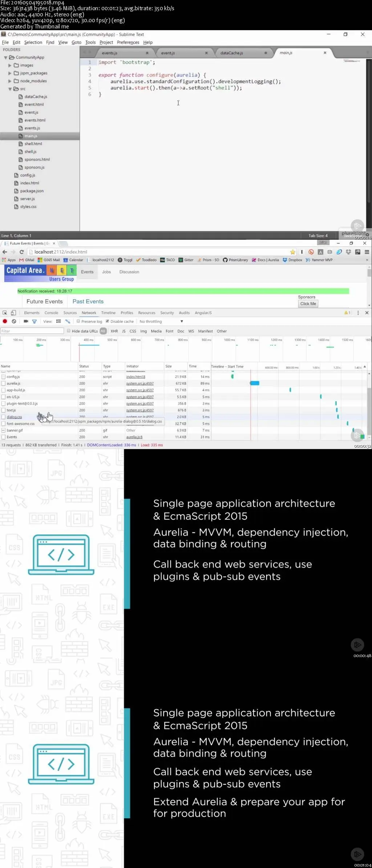The height and width of the screenshot is (868, 372).
Task: Click the browser back arrow
Action: point(5,252)
